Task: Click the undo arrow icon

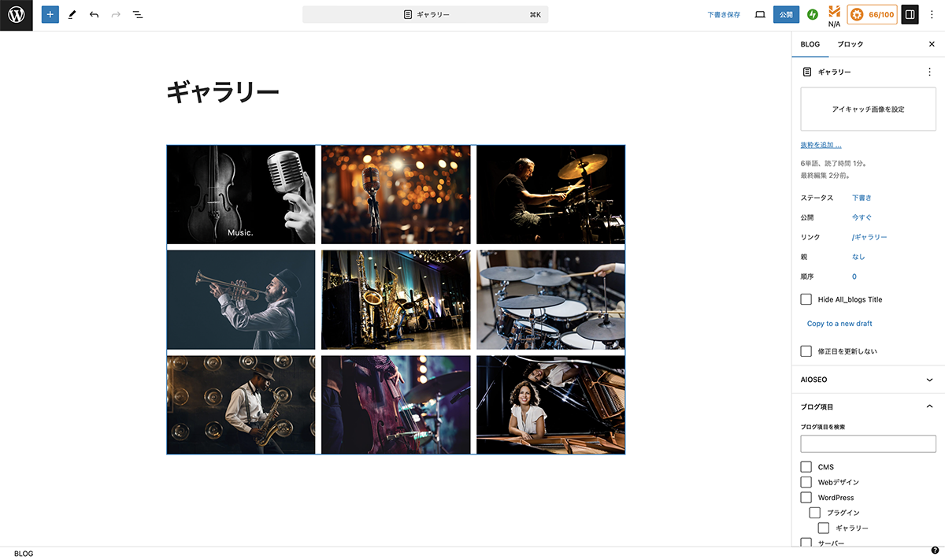Action: click(x=94, y=15)
